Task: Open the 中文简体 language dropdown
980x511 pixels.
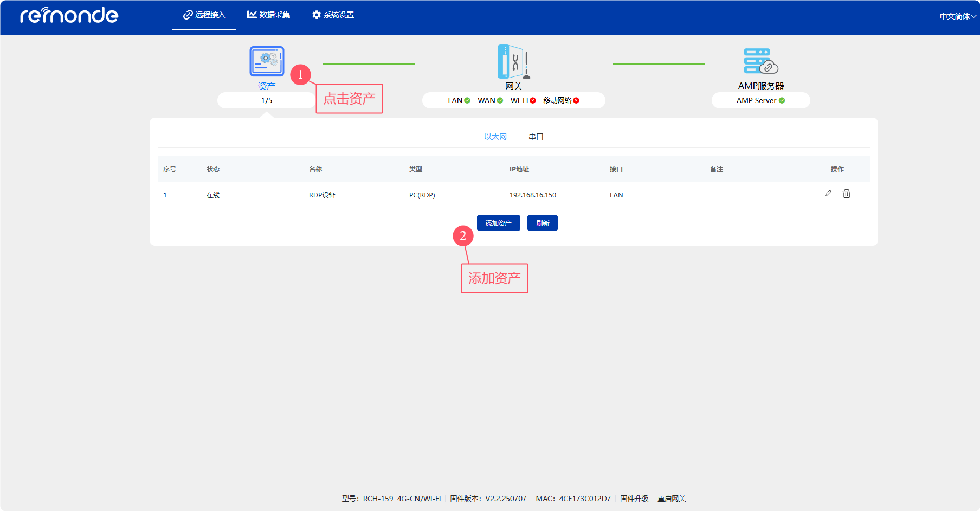Action: [x=957, y=16]
